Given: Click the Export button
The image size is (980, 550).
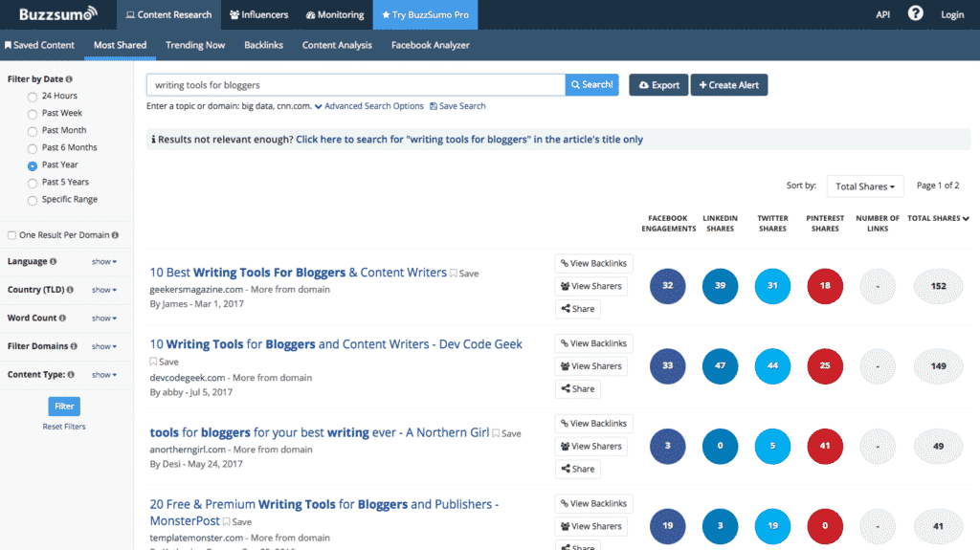Looking at the screenshot, I should click(658, 85).
